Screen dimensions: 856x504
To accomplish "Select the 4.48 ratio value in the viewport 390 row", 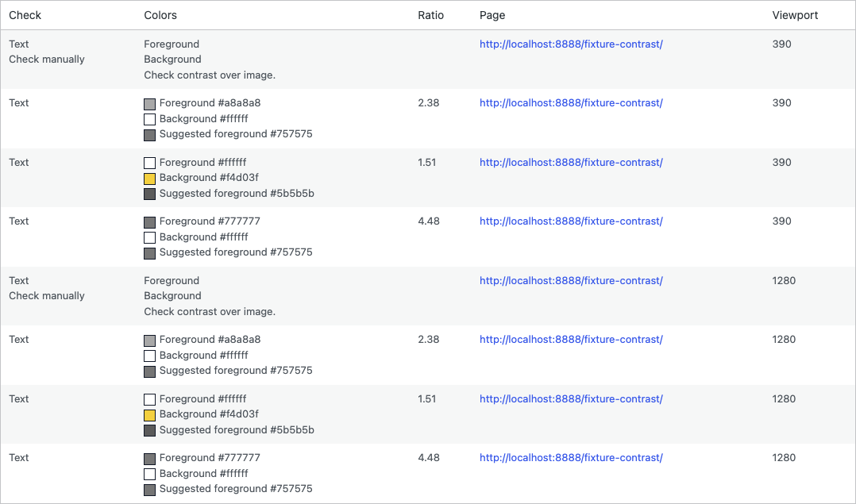I will pos(429,221).
